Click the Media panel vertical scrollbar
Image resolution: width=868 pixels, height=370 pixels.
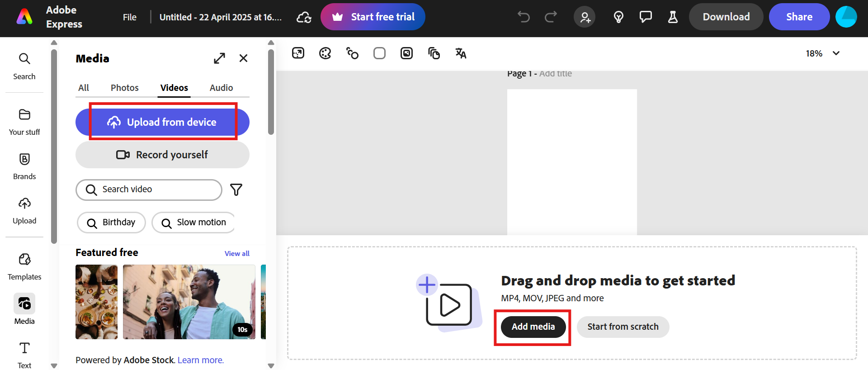point(271,92)
